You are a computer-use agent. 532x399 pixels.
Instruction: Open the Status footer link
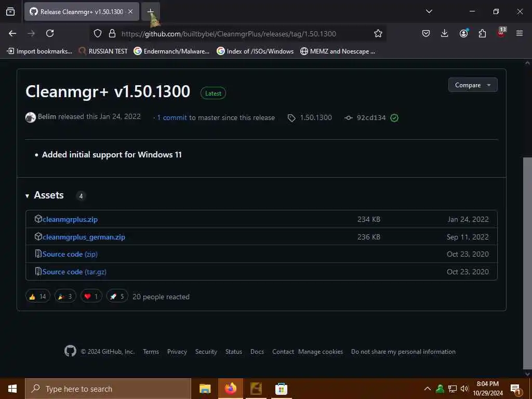234,352
